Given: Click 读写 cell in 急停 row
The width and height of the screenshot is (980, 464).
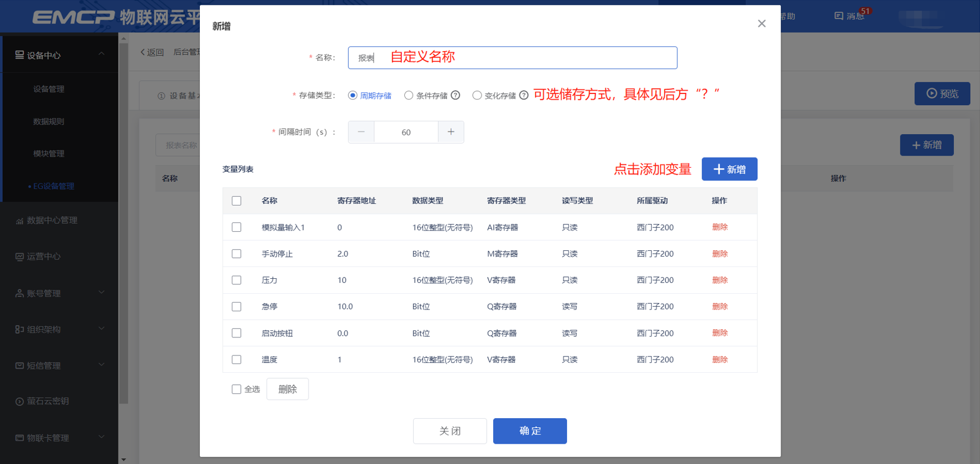Looking at the screenshot, I should [570, 306].
